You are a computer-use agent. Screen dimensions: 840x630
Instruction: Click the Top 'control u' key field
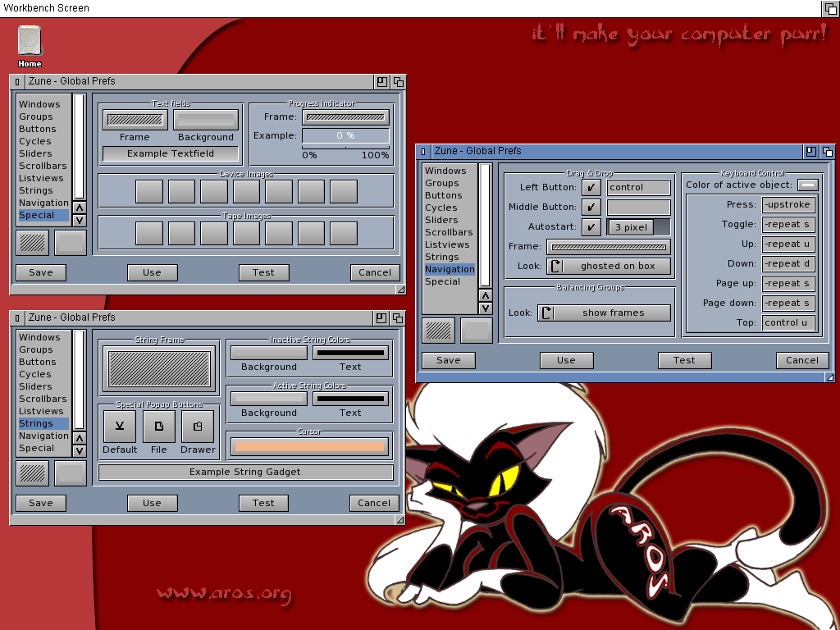click(x=788, y=323)
